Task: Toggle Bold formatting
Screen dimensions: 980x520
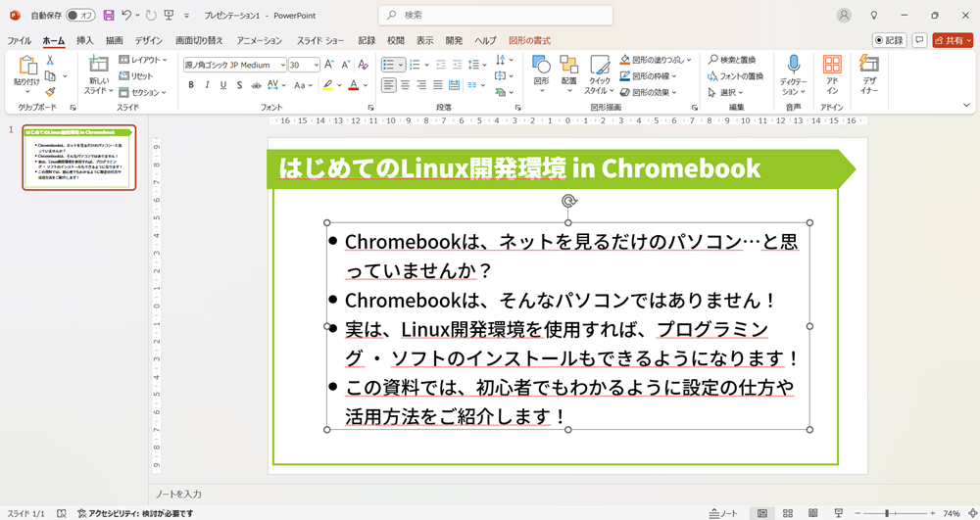Action: [x=191, y=85]
